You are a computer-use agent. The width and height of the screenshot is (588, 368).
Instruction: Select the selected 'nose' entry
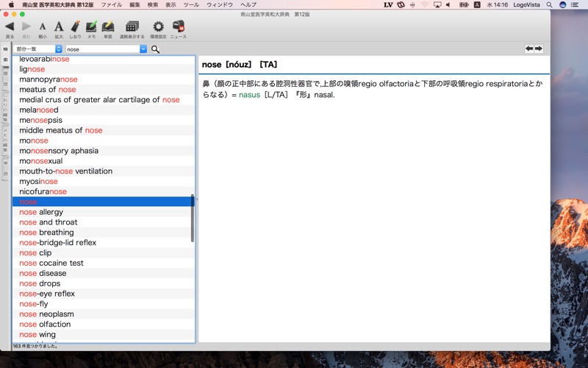tap(104, 202)
